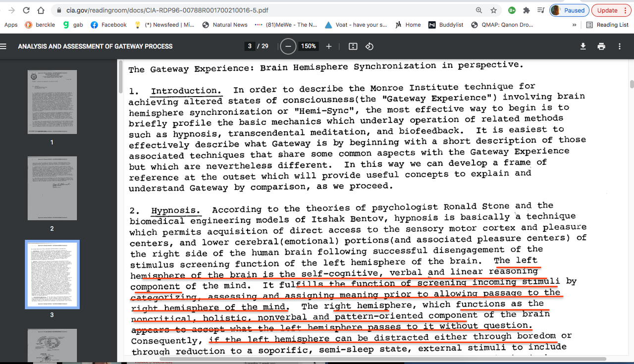Screen dimensions: 634x364
Task: Click the Paused profile button
Action: click(x=569, y=10)
